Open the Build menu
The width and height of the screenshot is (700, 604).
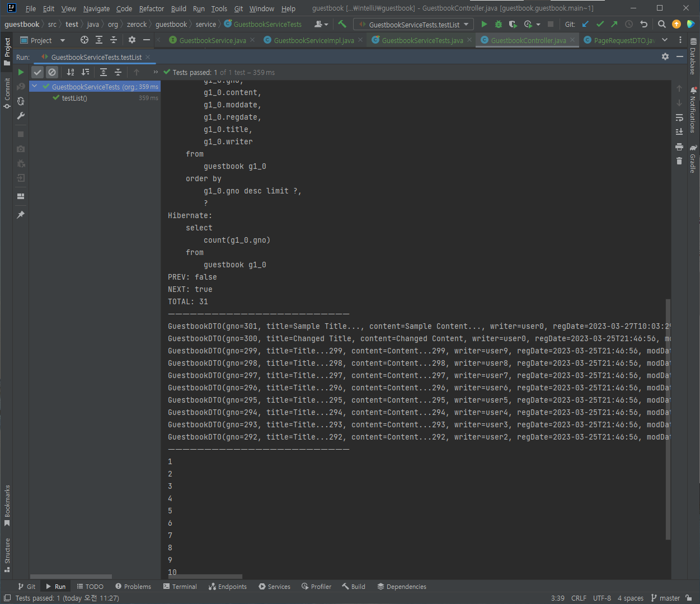[x=178, y=8]
